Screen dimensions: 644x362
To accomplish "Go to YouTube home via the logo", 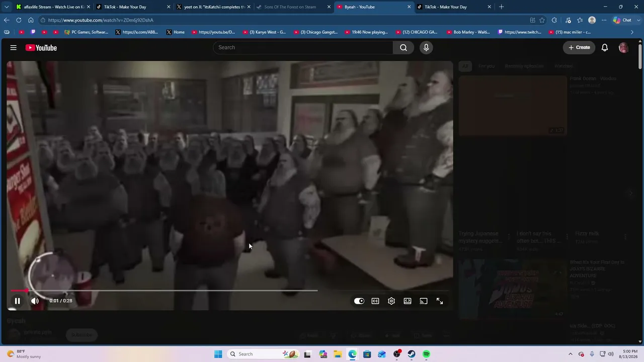I will [41, 48].
